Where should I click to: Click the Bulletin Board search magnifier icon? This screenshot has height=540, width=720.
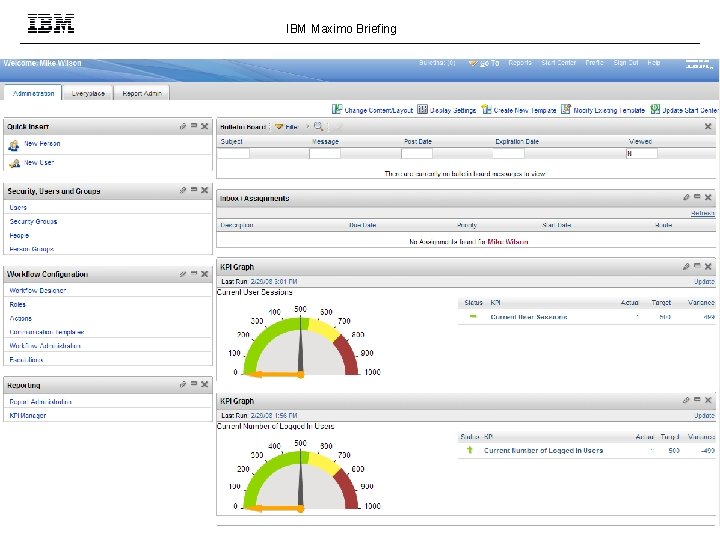[x=318, y=126]
